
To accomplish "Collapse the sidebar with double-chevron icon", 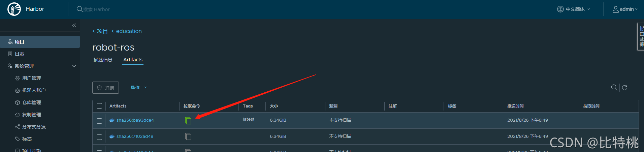I will click(x=74, y=25).
